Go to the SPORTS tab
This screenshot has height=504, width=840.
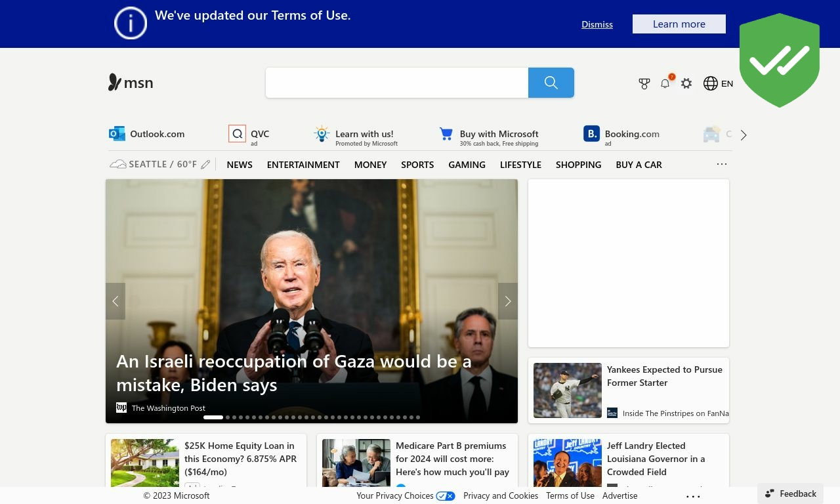click(x=417, y=165)
